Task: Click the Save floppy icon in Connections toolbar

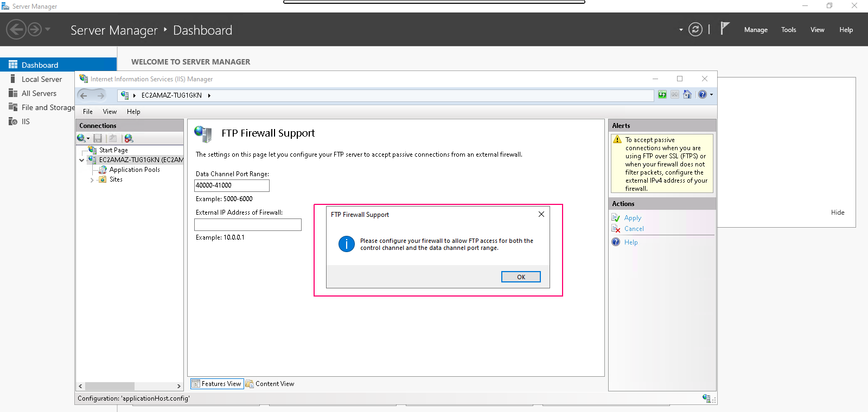Action: pyautogui.click(x=98, y=138)
